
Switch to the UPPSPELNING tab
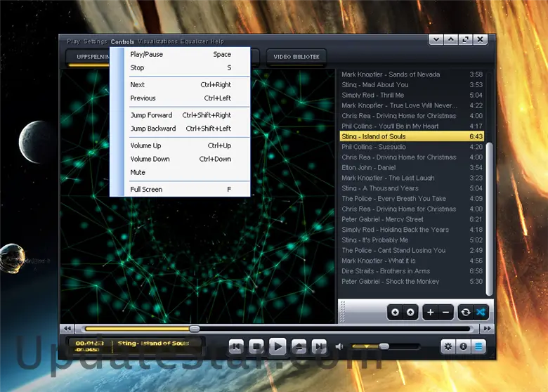pyautogui.click(x=88, y=57)
